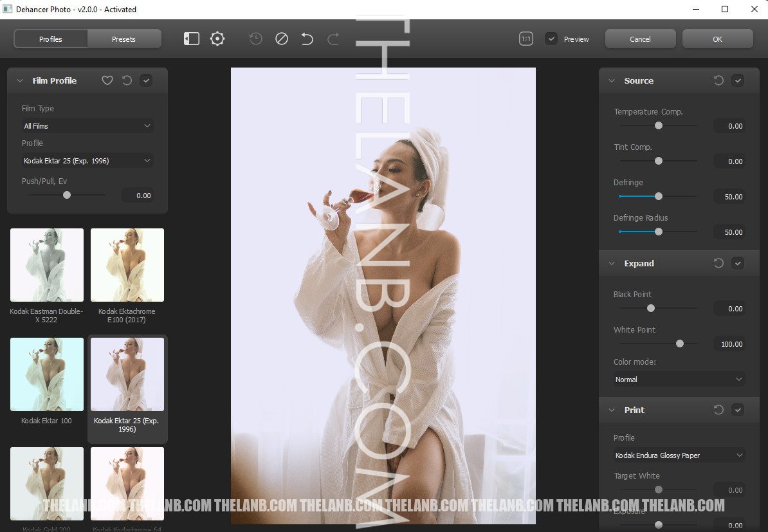Toggle the Preview checkbox
This screenshot has height=532, width=768.
[551, 39]
